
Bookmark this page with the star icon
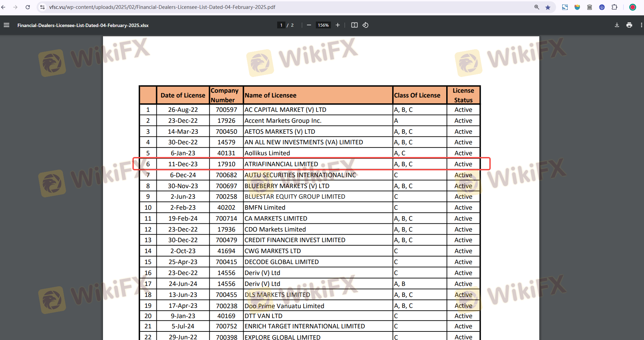tap(548, 7)
